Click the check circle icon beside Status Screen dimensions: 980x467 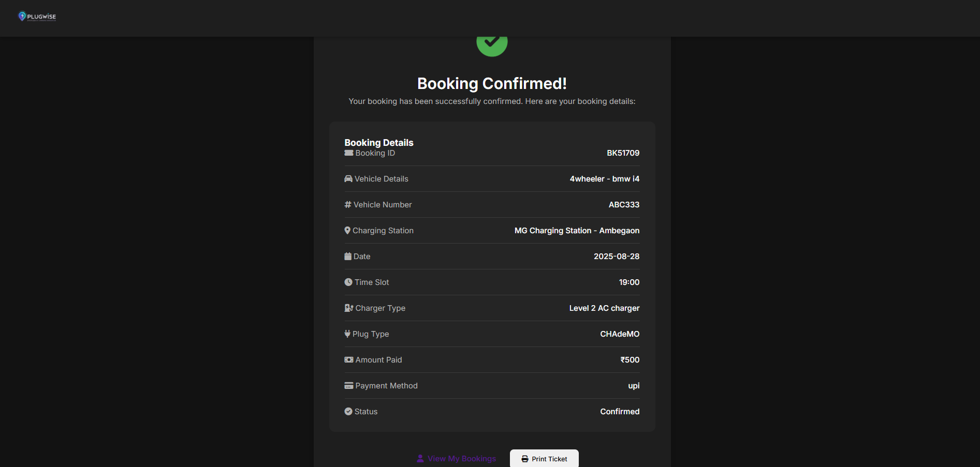pyautogui.click(x=348, y=412)
